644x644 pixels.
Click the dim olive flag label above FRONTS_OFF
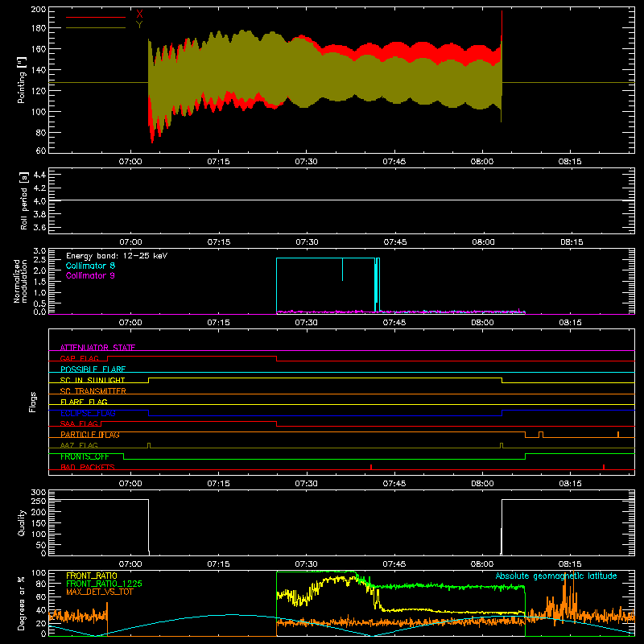click(x=79, y=445)
